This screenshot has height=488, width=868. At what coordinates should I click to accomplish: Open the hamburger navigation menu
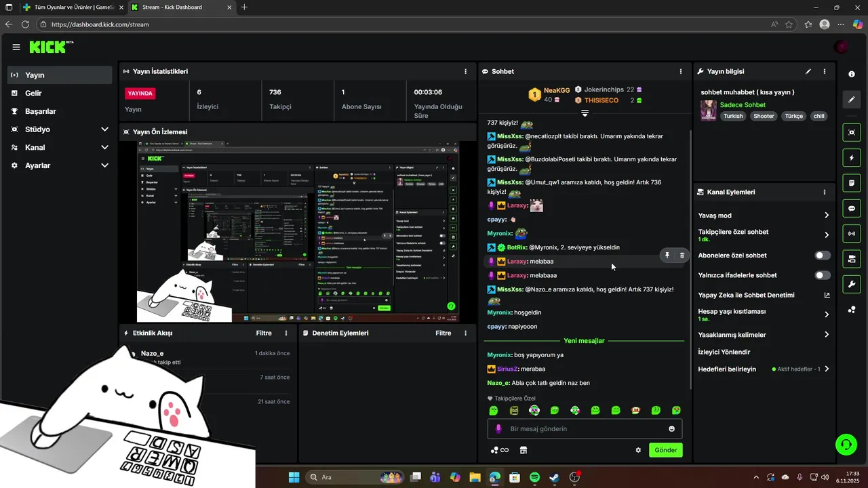point(16,47)
